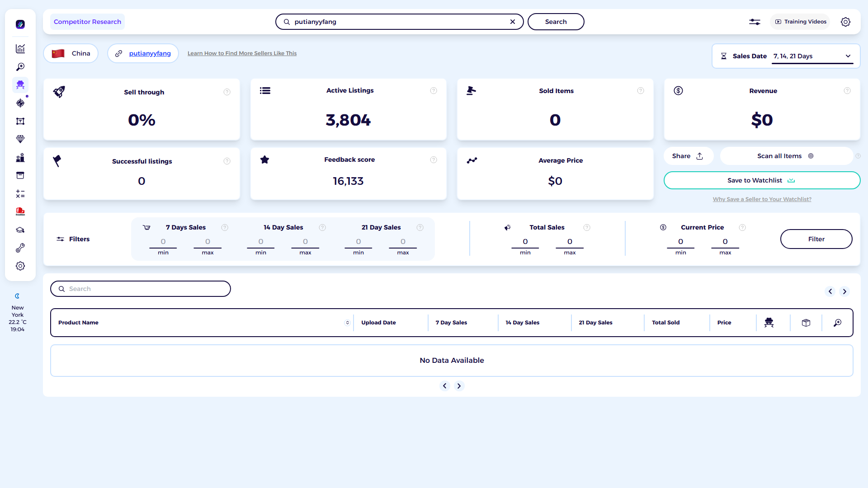This screenshot has height=488, width=868.
Task: Click the spy icon table column header
Action: (769, 323)
